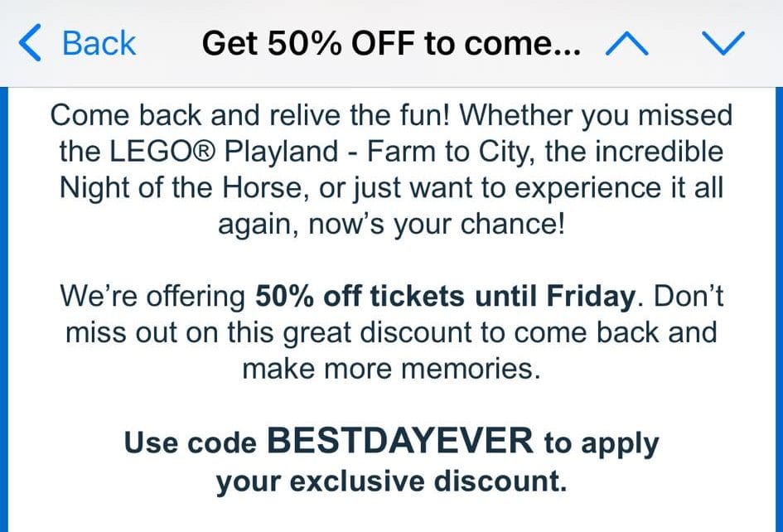Select the BESTDAYEVER promo code text
783x532 pixels.
401,441
